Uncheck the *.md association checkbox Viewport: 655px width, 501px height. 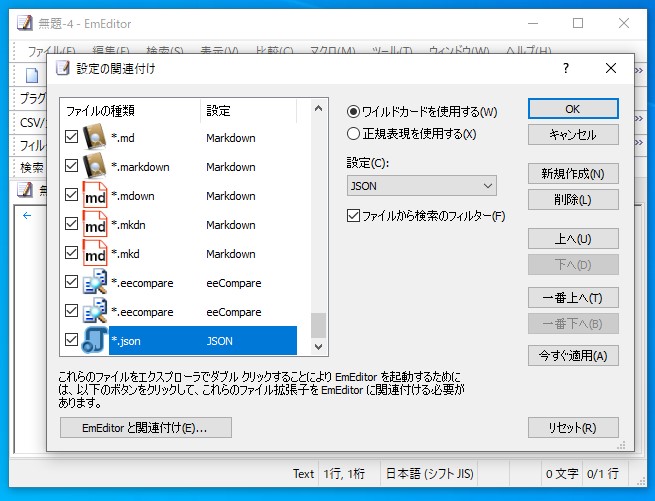pyautogui.click(x=71, y=137)
